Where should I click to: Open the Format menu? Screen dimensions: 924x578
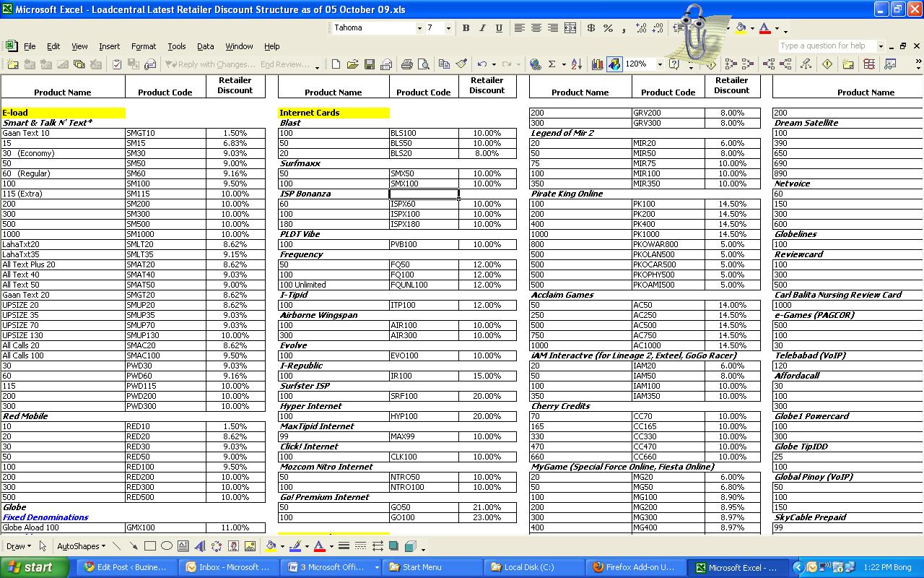click(144, 46)
